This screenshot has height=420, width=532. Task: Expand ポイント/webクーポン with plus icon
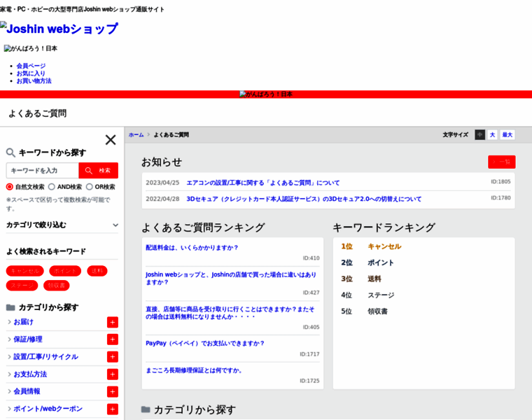point(113,409)
